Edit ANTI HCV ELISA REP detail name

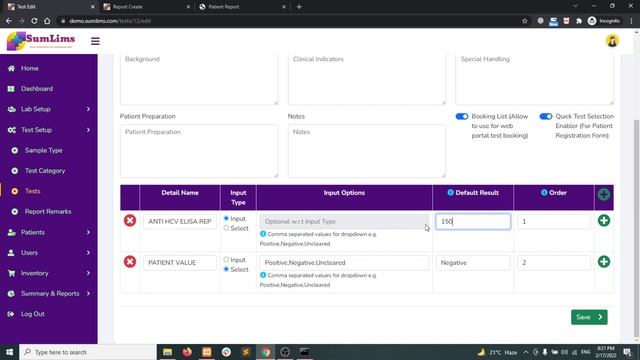pyautogui.click(x=180, y=221)
